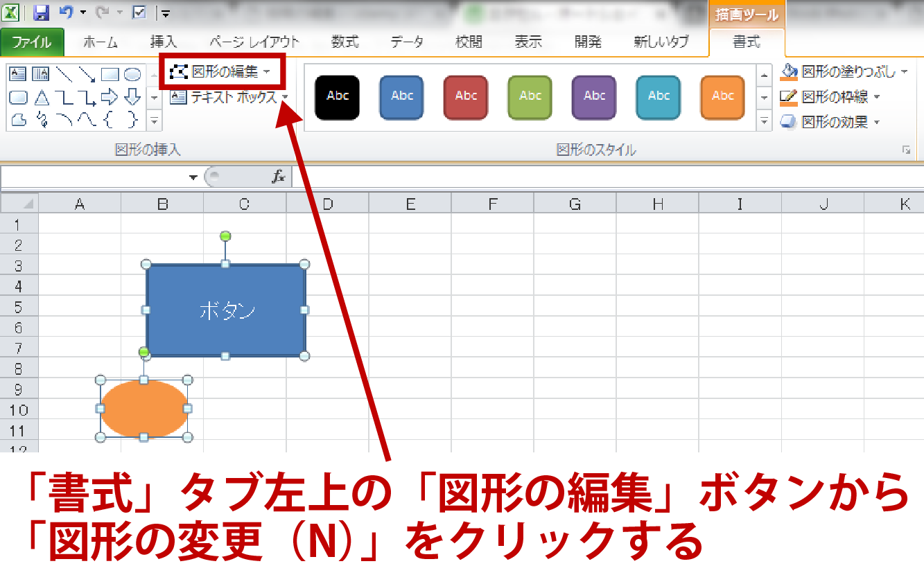Screen dimensions: 924x575
Task: Click the Select All corner button
Action: 19,204
